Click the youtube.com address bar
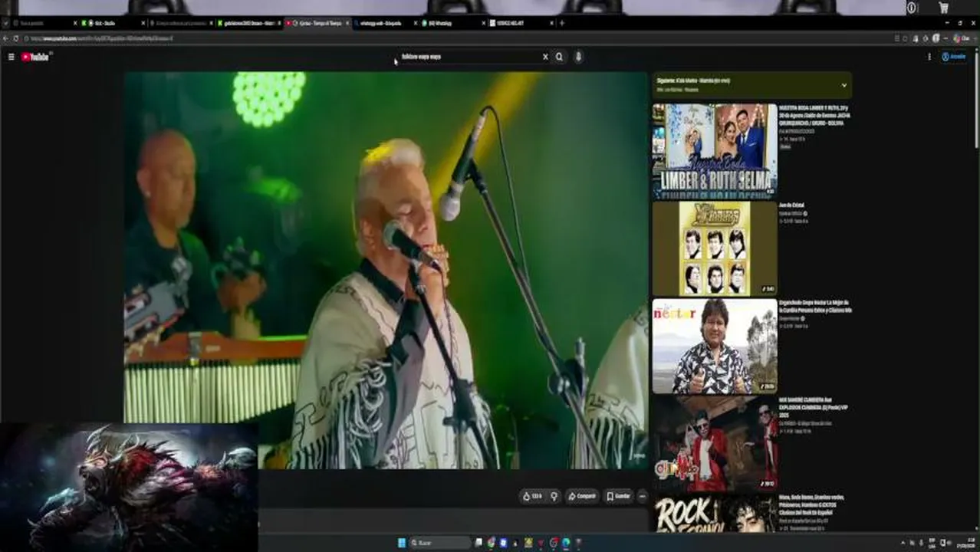 tap(452, 38)
